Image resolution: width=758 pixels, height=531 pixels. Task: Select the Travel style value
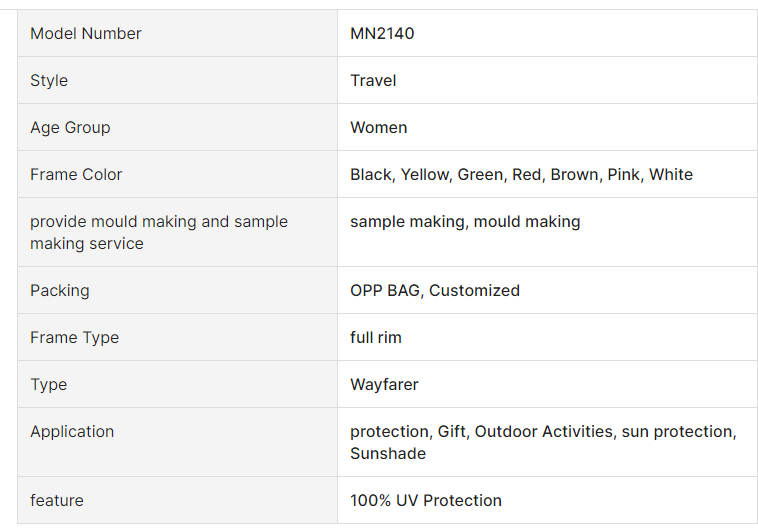(373, 81)
